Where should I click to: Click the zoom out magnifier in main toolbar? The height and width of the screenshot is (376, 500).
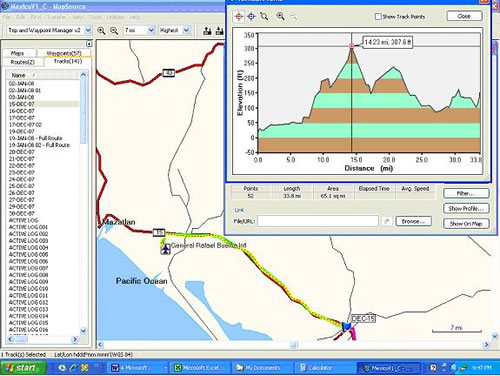pyautogui.click(x=114, y=31)
